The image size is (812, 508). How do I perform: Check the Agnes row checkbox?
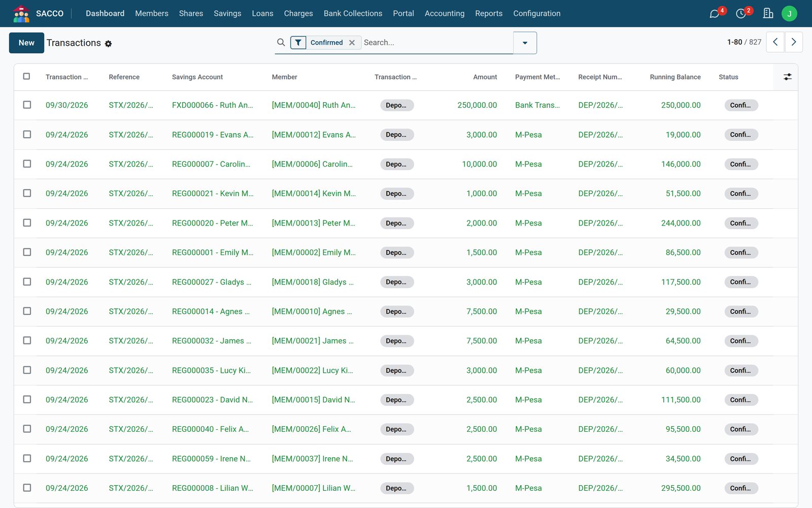click(x=27, y=311)
